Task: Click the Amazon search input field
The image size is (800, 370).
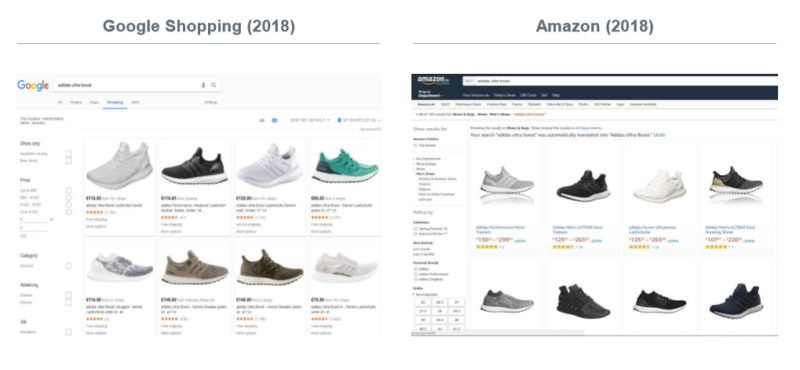Action: pos(627,81)
